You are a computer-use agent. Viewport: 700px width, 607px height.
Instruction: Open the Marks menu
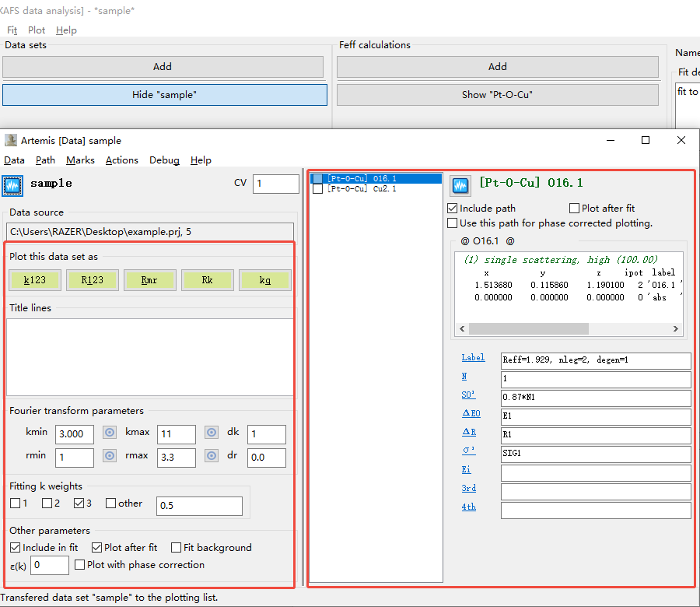click(80, 160)
